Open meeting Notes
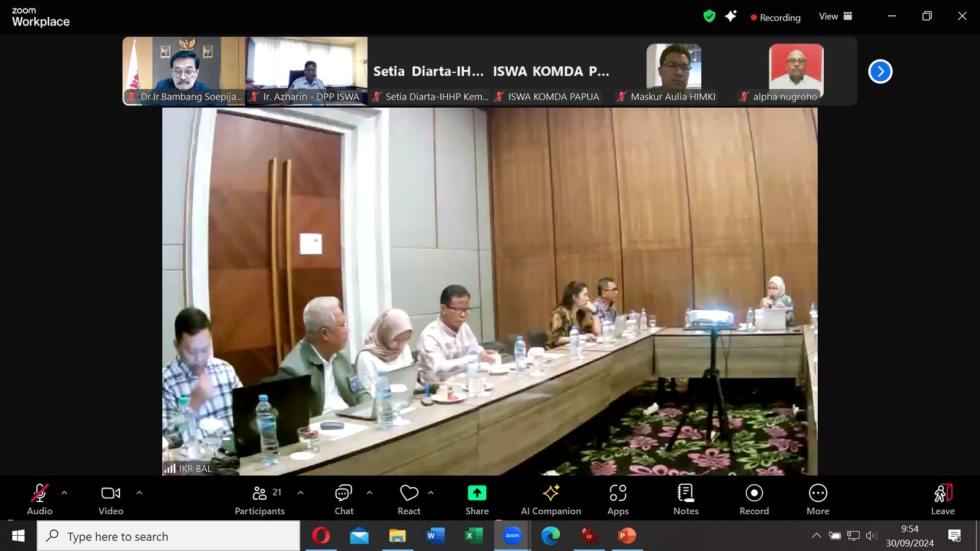This screenshot has width=980, height=551. pyautogui.click(x=686, y=500)
